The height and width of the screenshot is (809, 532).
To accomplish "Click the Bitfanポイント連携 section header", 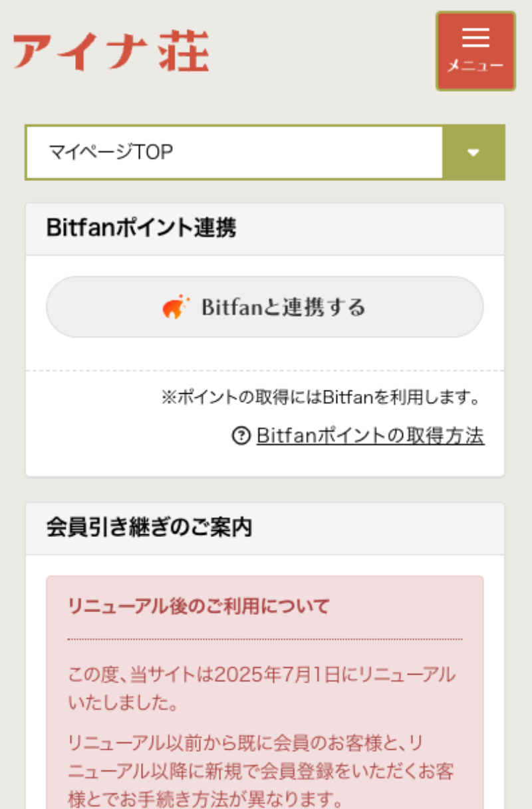I will pyautogui.click(x=142, y=228).
